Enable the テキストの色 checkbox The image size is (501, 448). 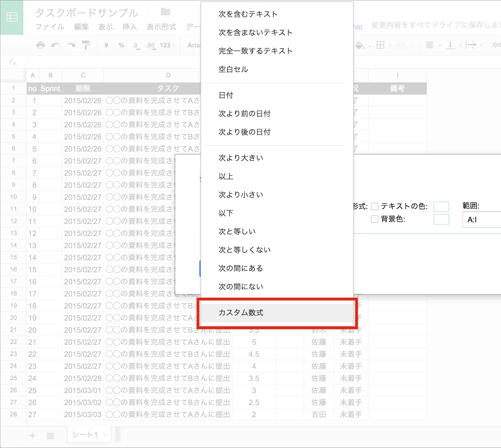coord(374,206)
